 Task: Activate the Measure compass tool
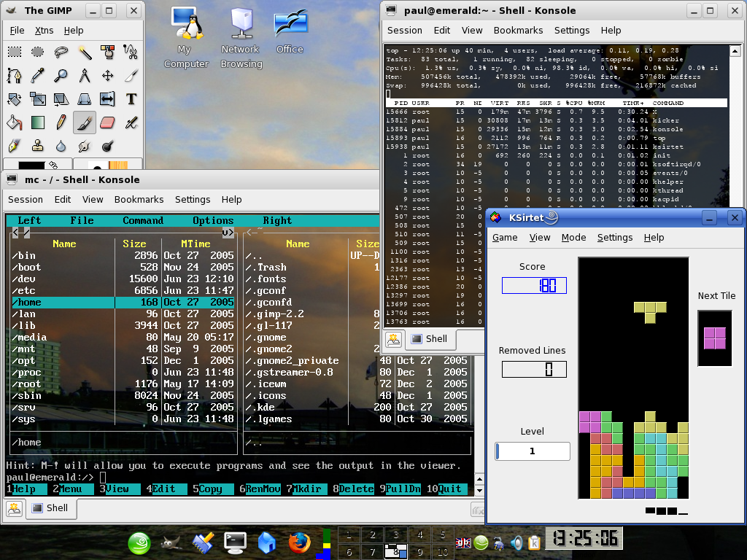click(x=85, y=75)
